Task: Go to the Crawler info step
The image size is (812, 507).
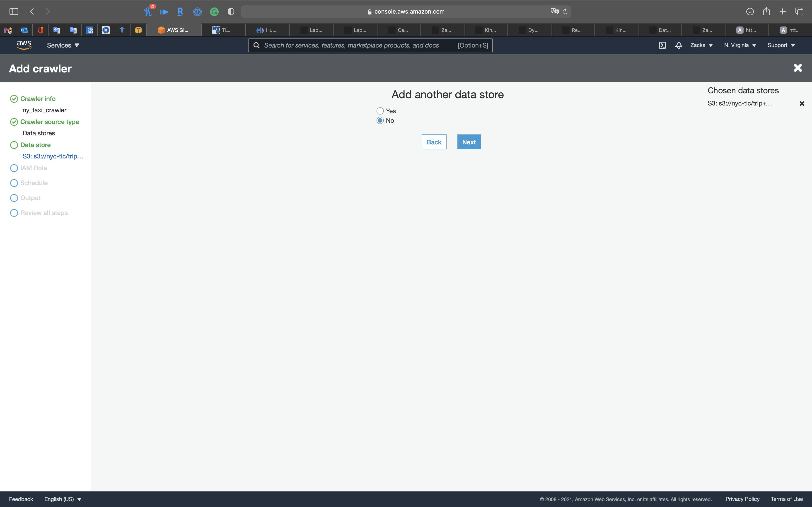Action: [x=38, y=99]
